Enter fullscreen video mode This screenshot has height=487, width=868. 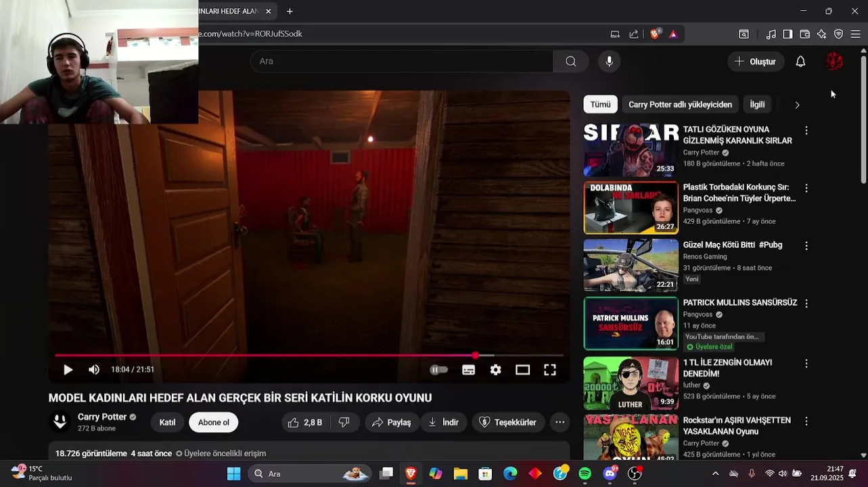click(550, 369)
